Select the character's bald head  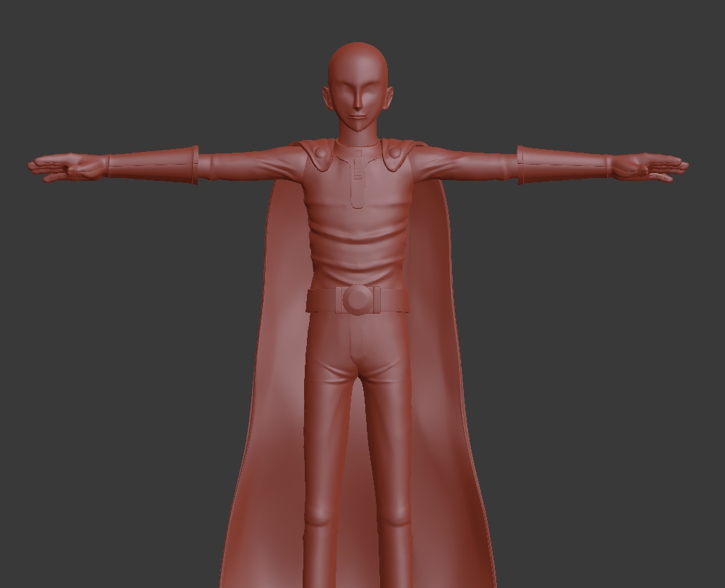(358, 87)
